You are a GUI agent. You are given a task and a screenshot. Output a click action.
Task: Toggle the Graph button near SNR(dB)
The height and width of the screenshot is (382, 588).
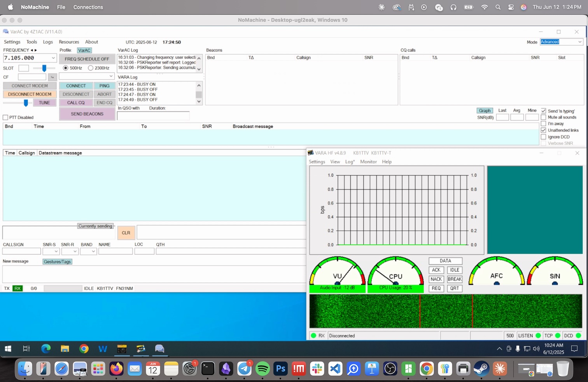[485, 110]
